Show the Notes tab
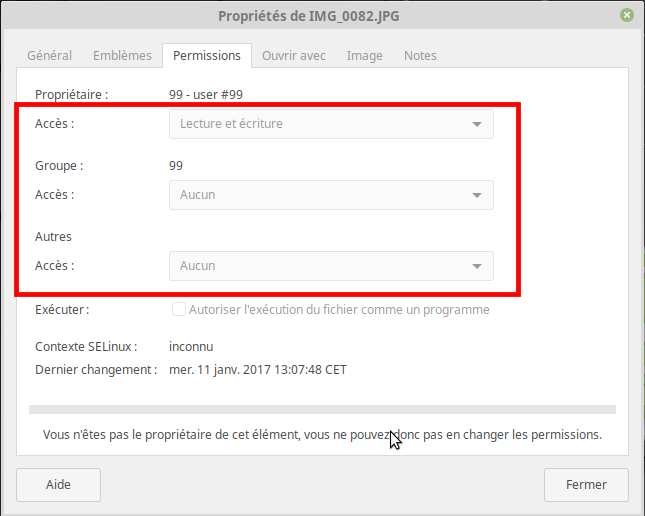The image size is (645, 516). point(420,56)
